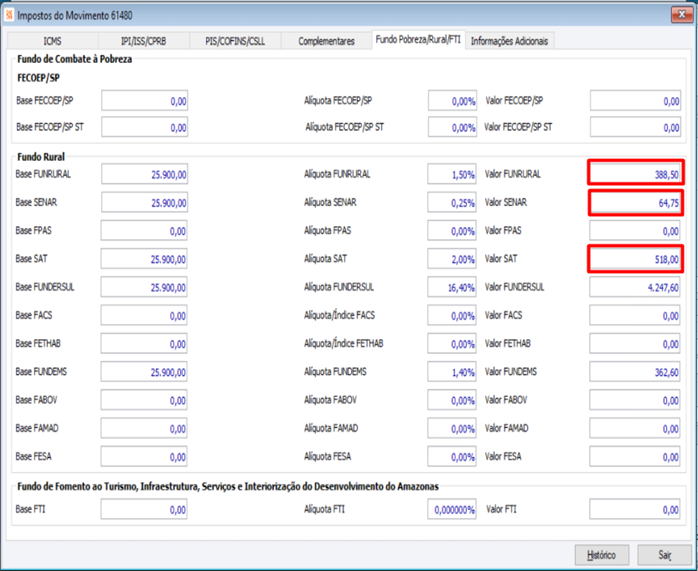698x571 pixels.
Task: Select the Valor FACS field
Action: point(635,315)
